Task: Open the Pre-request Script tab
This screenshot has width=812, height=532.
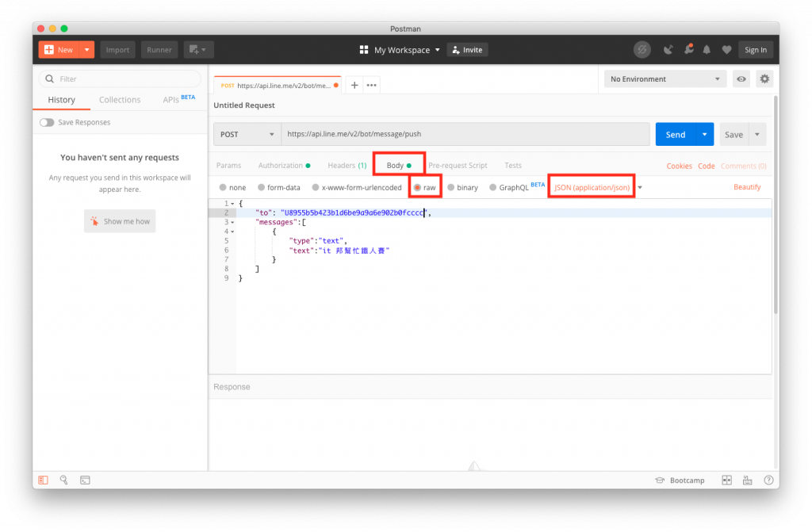Action: tap(458, 165)
